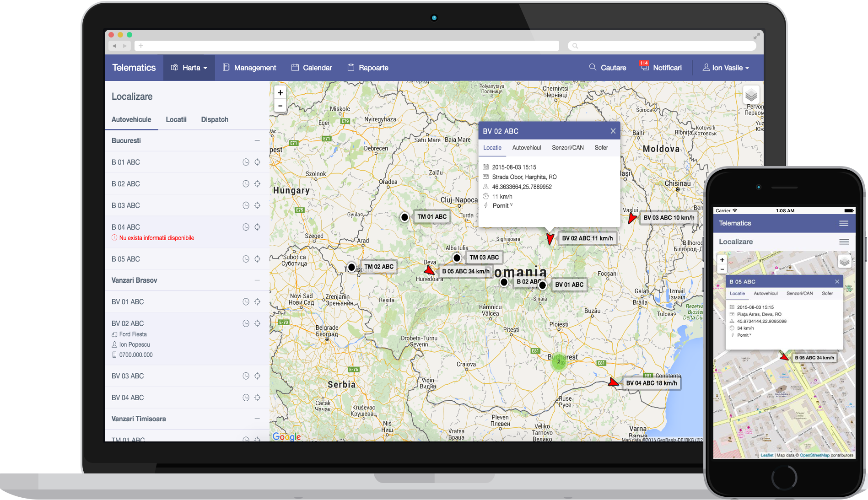Switch to the Autovehicule tab
The image size is (868, 500).
coord(131,119)
